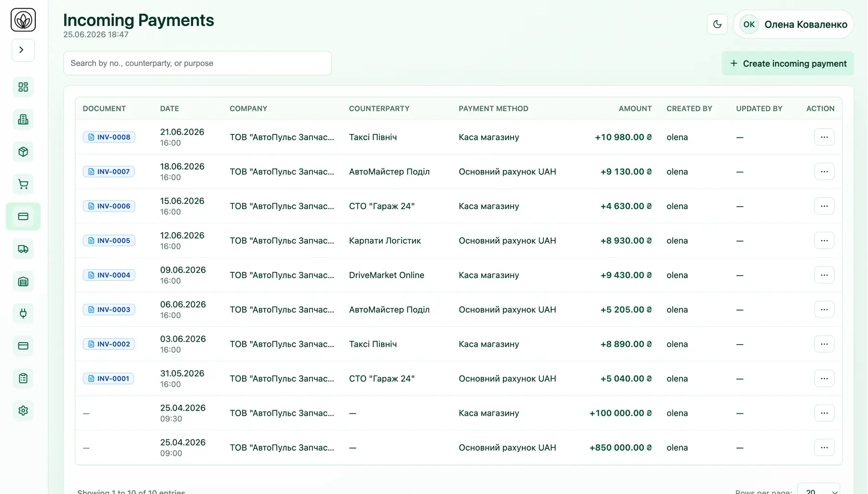The image size is (868, 494).
Task: Toggle dark mode with the moon icon
Action: click(x=717, y=24)
